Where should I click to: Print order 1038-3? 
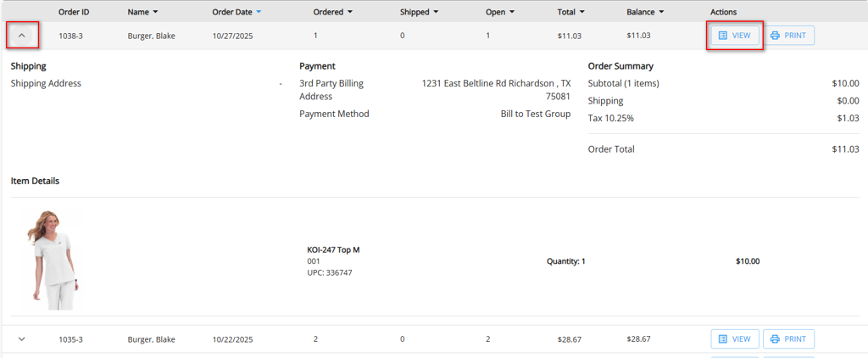788,36
